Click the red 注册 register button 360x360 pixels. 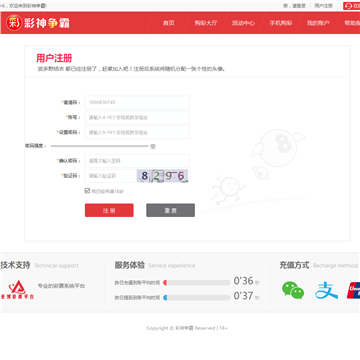point(109,210)
